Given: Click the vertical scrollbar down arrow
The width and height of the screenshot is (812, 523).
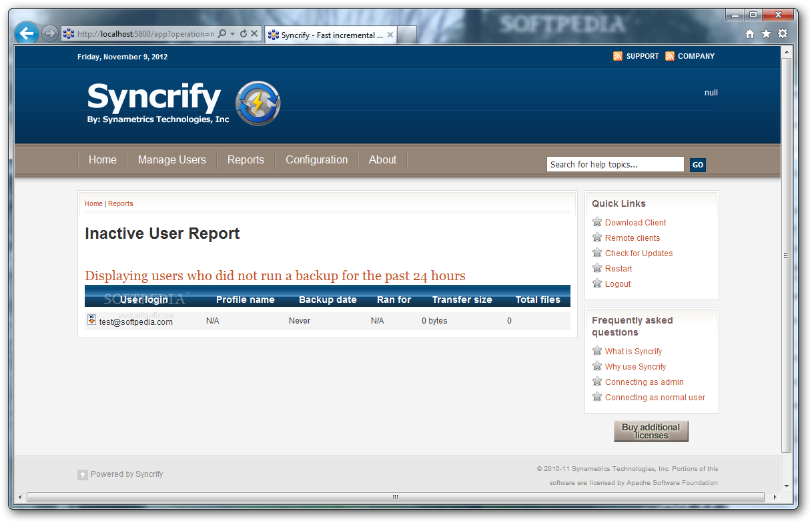Looking at the screenshot, I should [786, 486].
